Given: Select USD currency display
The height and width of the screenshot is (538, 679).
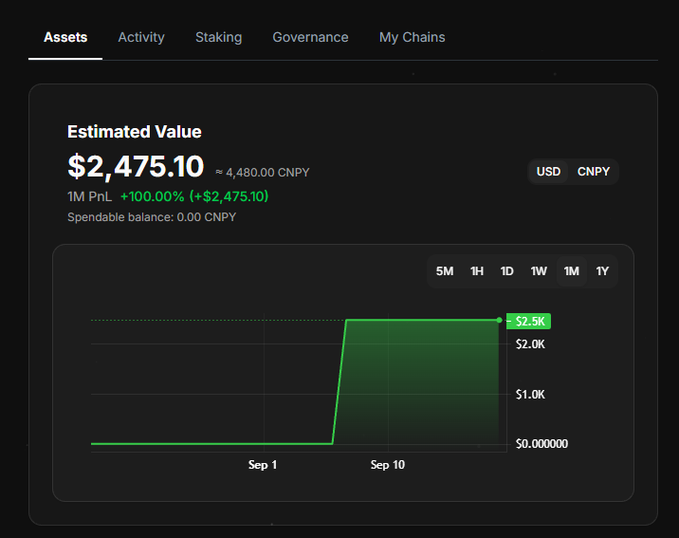Looking at the screenshot, I should tap(549, 172).
